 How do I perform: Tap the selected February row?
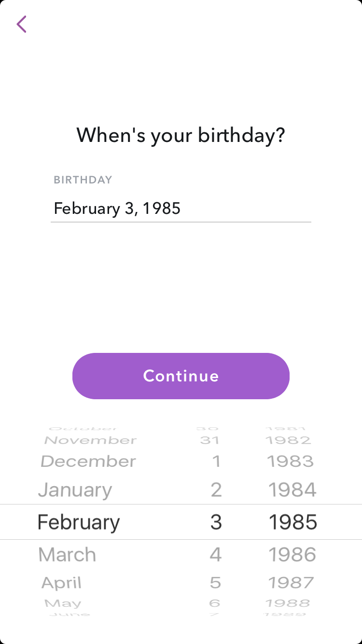(x=79, y=522)
